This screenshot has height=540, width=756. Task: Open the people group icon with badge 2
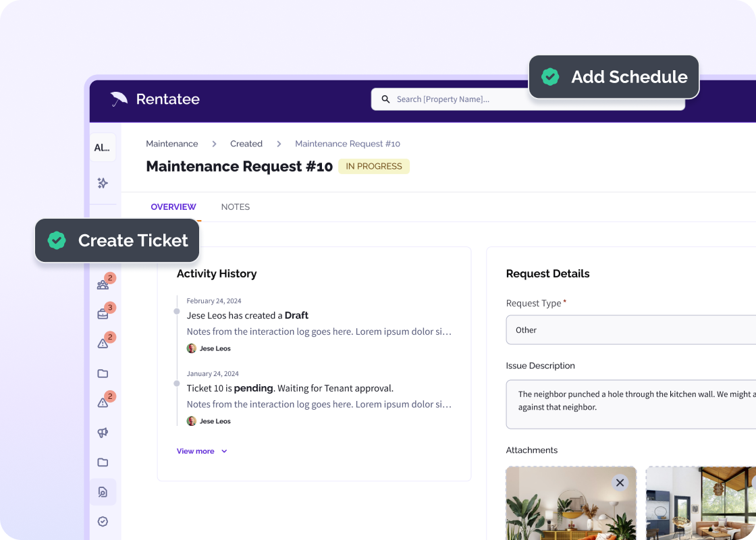(103, 285)
